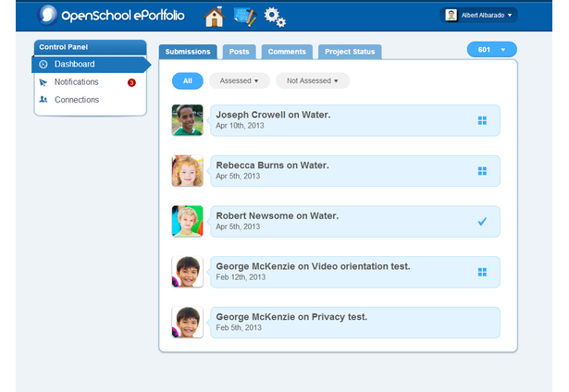Select Dashboard in the Control Panel
The image size is (569, 392).
click(91, 65)
